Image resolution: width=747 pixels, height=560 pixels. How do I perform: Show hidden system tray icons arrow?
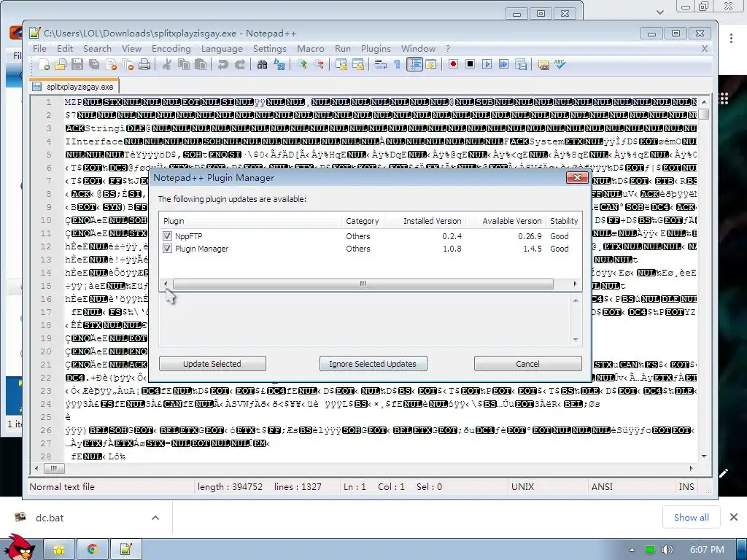click(632, 550)
